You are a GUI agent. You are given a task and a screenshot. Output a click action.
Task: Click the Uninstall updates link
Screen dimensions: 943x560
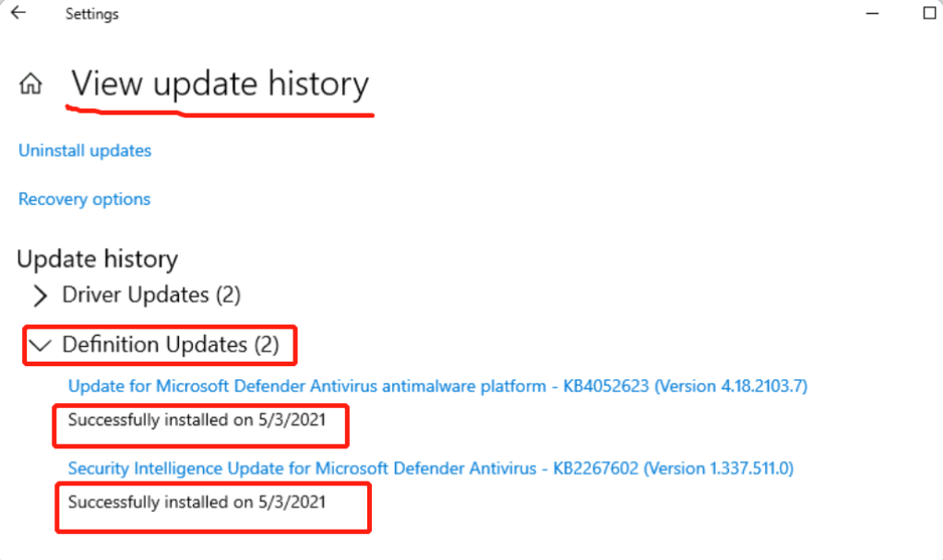click(85, 150)
